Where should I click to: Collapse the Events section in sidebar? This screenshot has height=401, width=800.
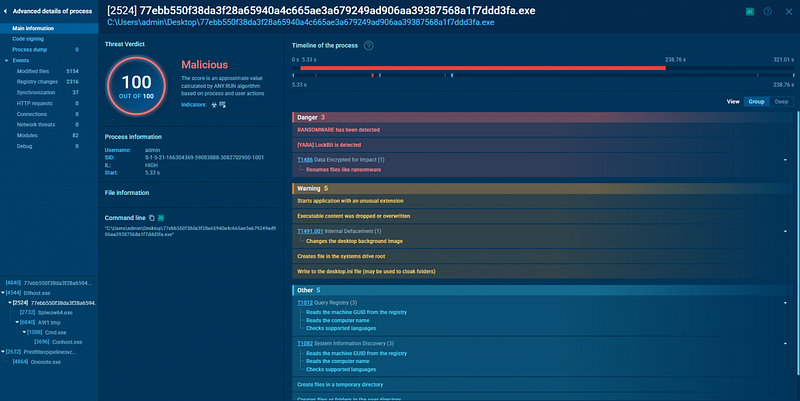(x=6, y=60)
